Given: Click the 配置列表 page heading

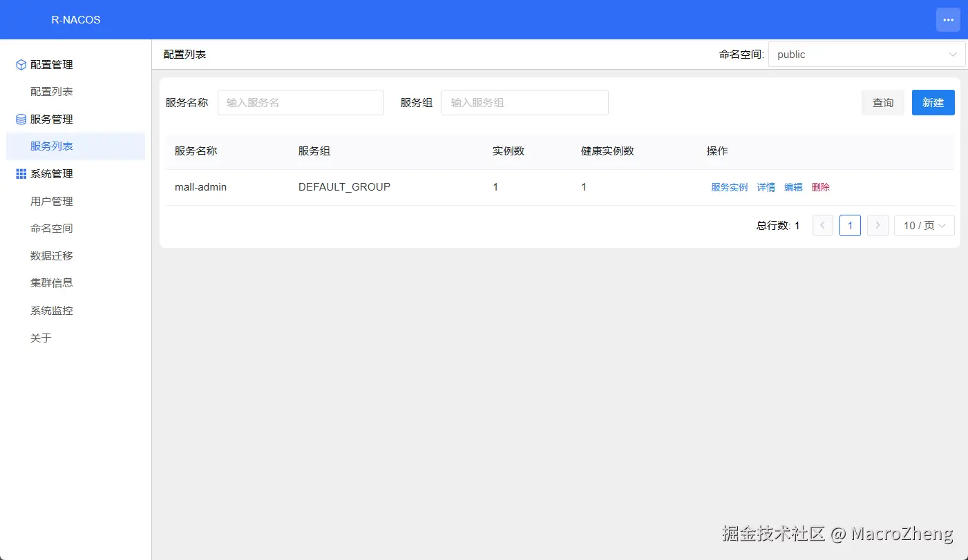Looking at the screenshot, I should [184, 55].
